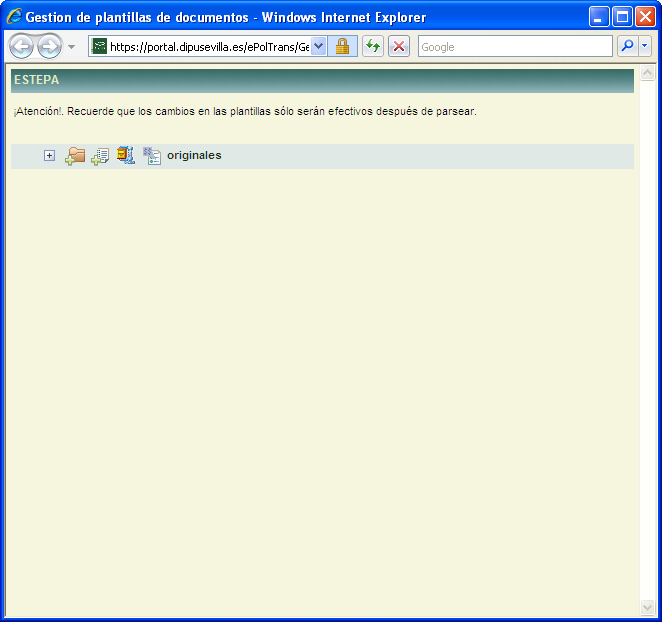Click the scrollbar up arrow
Image resolution: width=662 pixels, height=622 pixels.
[x=647, y=74]
